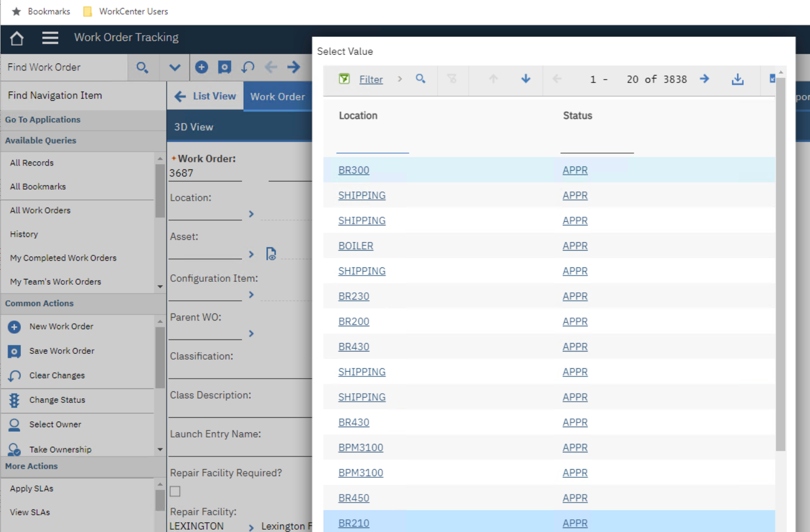
Task: Click the download icon in the Select Value dialog
Action: (x=737, y=79)
